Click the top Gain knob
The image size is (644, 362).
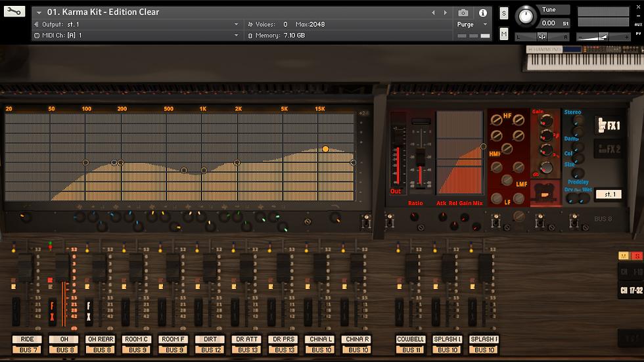pyautogui.click(x=546, y=121)
